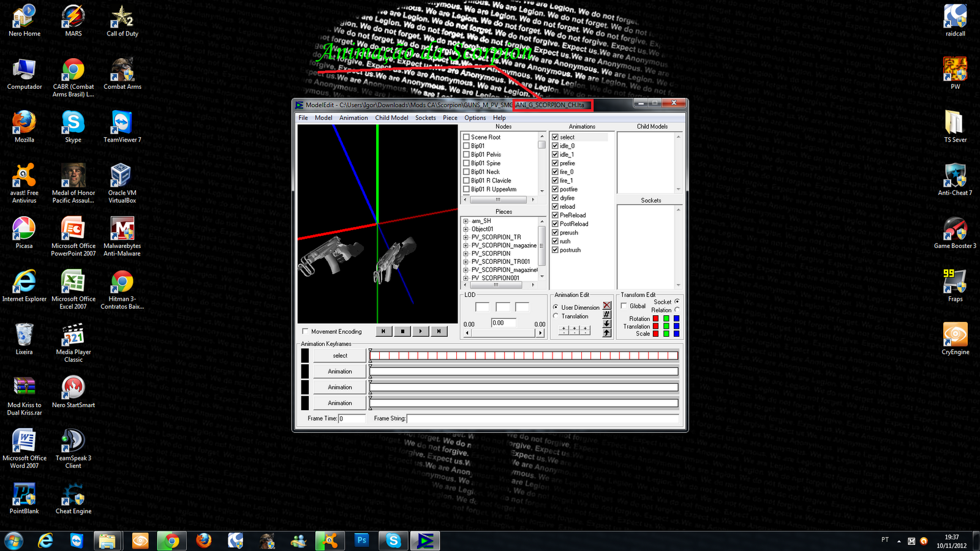Open Anti-Cheat 7 desktop icon

[x=955, y=180]
